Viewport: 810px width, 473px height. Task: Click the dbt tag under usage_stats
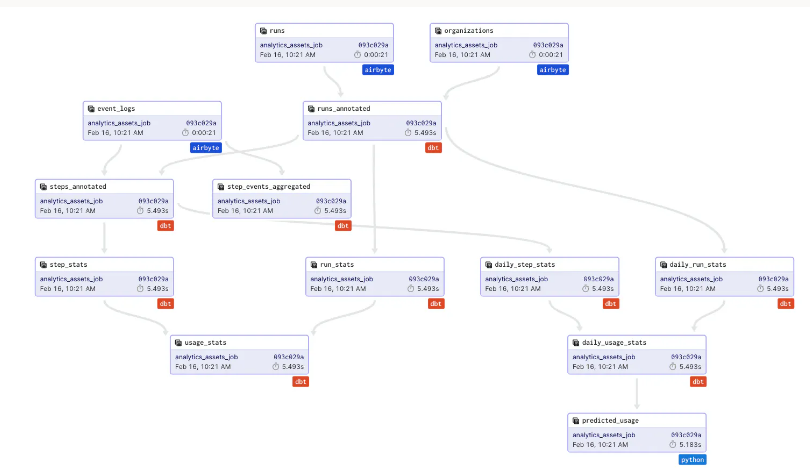299,382
